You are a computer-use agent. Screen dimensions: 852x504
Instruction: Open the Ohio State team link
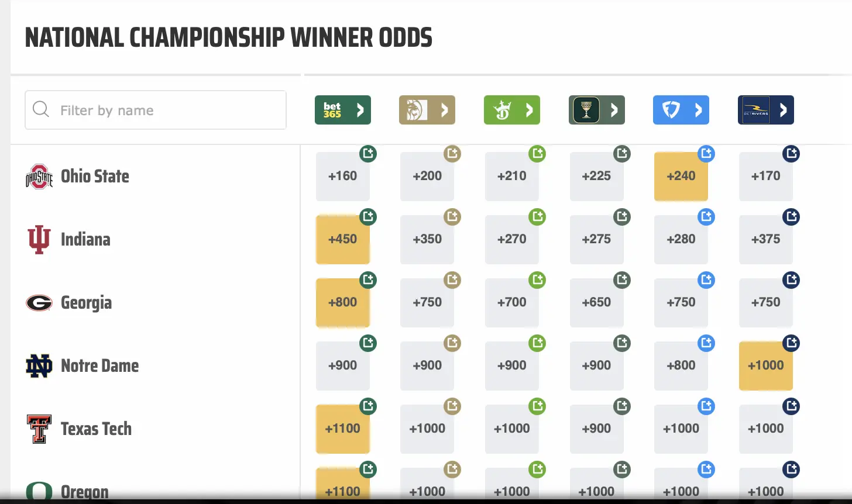[95, 177]
